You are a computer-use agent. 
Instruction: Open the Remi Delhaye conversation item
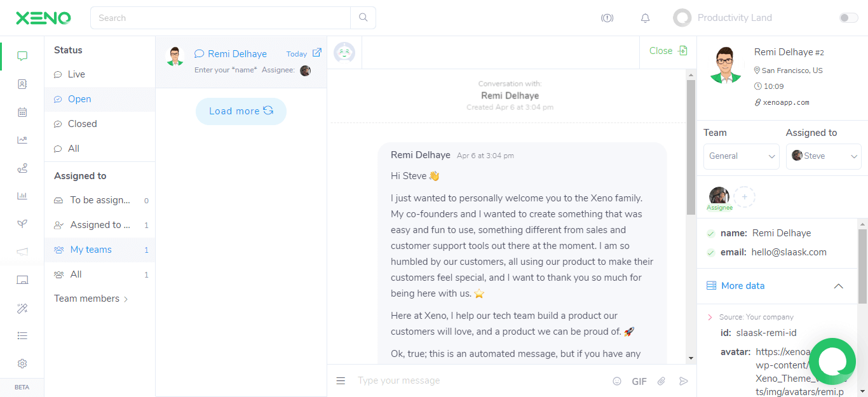tap(241, 62)
